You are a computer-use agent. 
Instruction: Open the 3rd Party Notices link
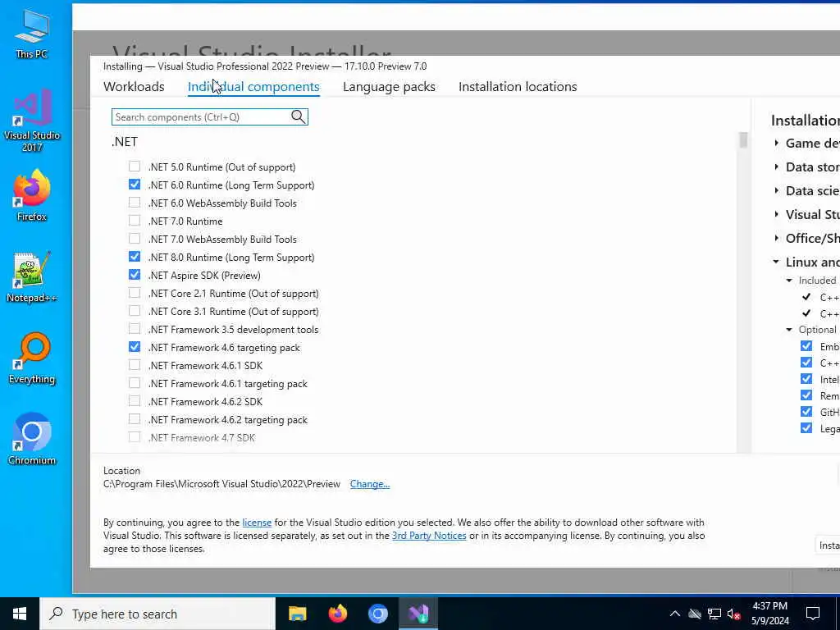429,535
